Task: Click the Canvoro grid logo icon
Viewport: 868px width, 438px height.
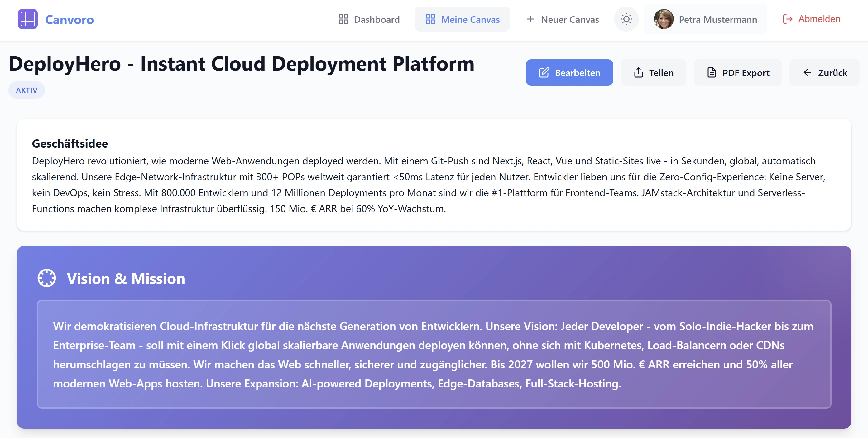Action: (28, 19)
